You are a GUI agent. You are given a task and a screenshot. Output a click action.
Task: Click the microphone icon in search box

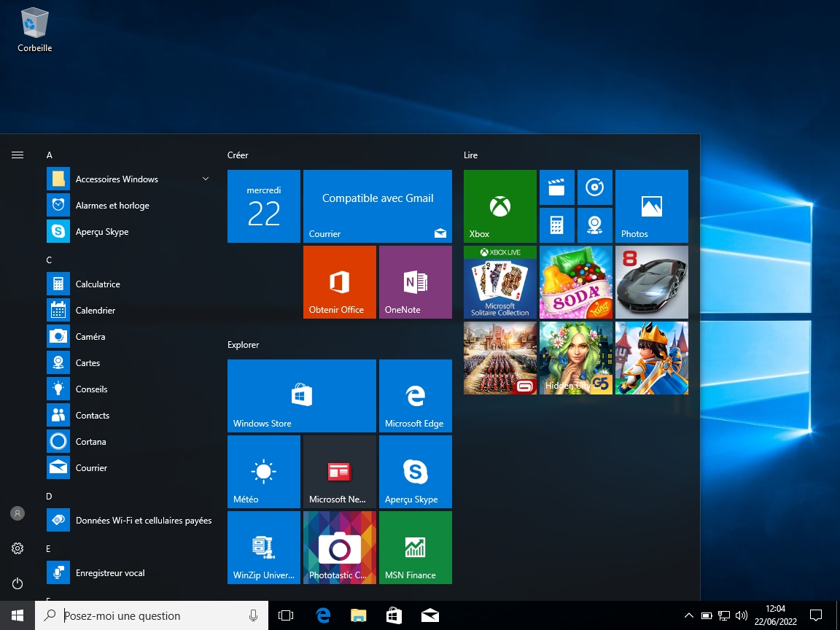click(x=254, y=615)
